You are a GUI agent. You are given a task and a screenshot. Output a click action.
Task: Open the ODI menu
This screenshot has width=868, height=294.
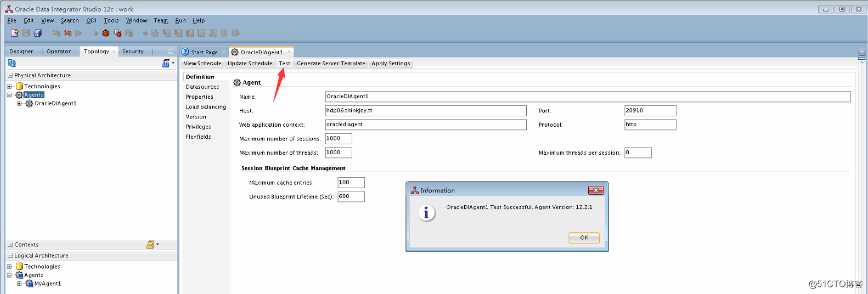coord(91,20)
